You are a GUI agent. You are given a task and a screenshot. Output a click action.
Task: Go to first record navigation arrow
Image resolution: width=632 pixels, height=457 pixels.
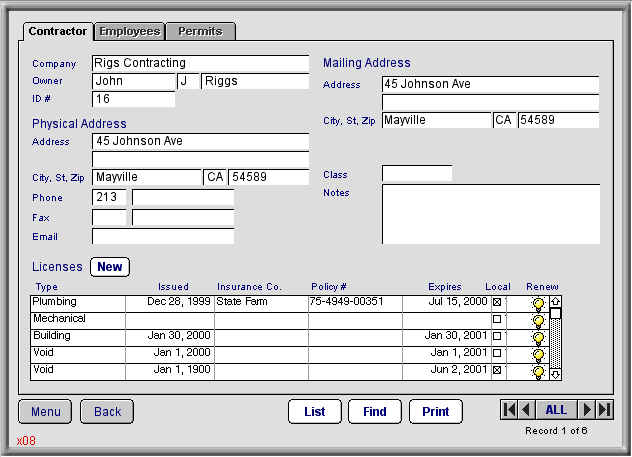click(x=509, y=410)
